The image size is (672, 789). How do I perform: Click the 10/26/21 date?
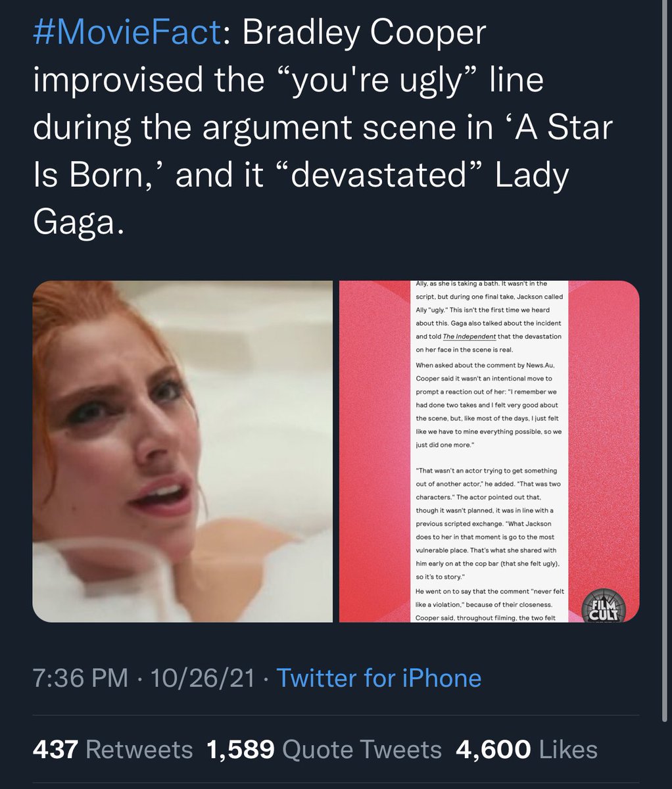point(202,677)
